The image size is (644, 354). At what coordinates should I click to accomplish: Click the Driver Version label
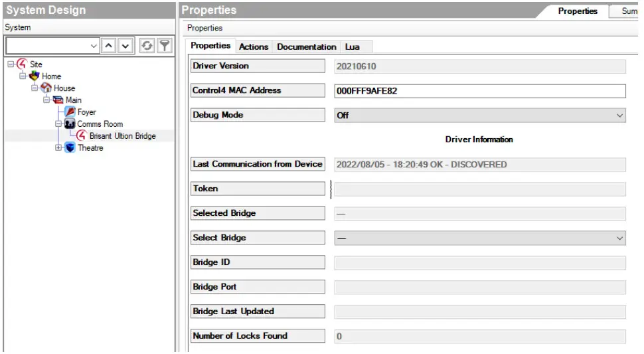(258, 66)
